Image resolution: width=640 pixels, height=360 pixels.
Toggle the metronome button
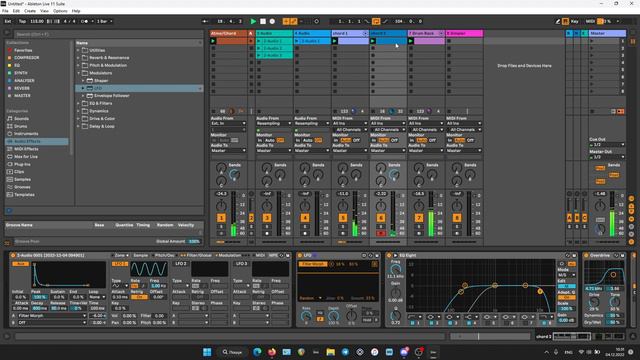(x=84, y=21)
